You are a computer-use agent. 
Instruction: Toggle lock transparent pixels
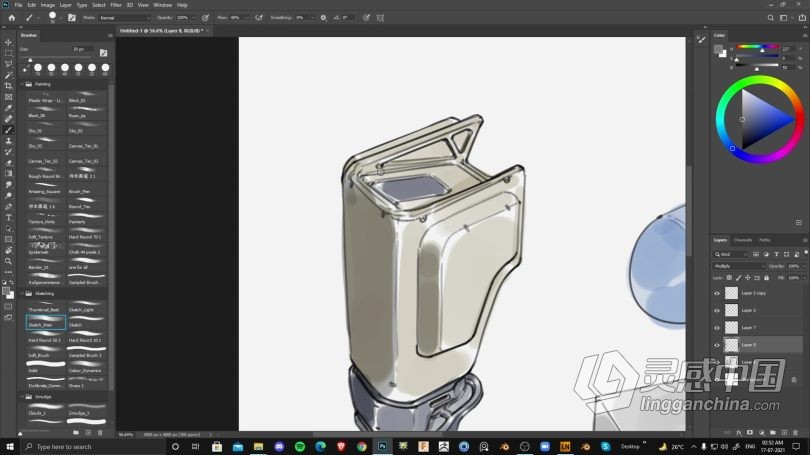click(729, 278)
